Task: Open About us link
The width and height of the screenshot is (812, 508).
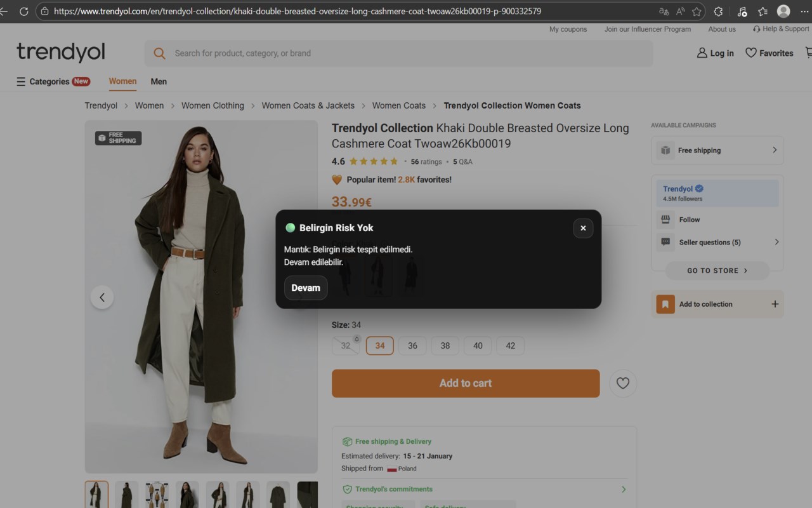Action: click(722, 29)
